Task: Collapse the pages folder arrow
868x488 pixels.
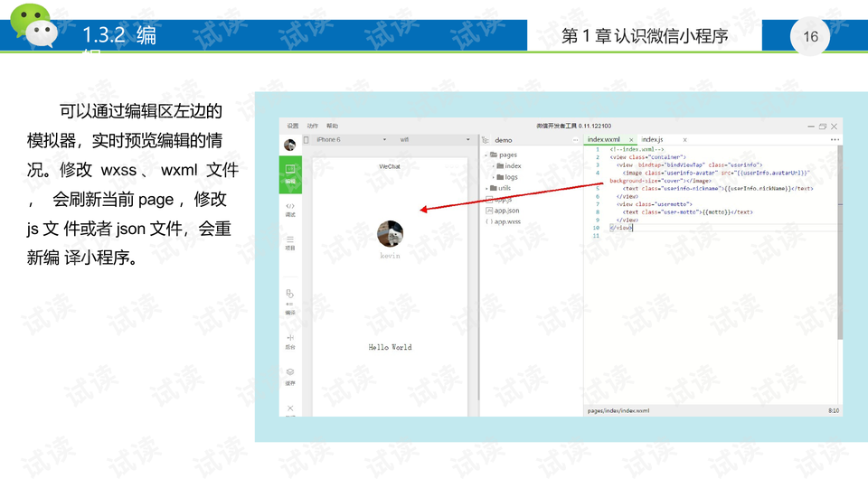Action: (x=486, y=155)
